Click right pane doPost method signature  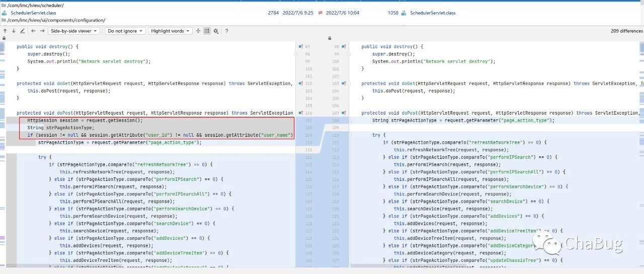[x=500, y=113]
